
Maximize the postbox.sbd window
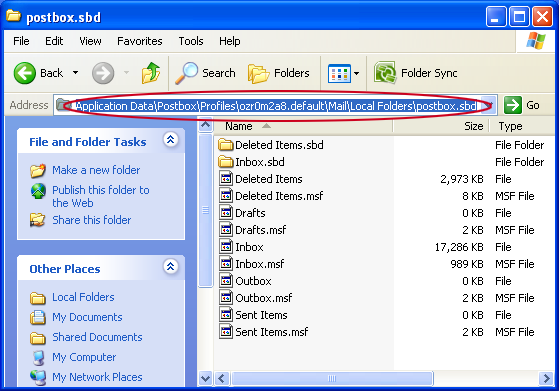[x=519, y=16]
